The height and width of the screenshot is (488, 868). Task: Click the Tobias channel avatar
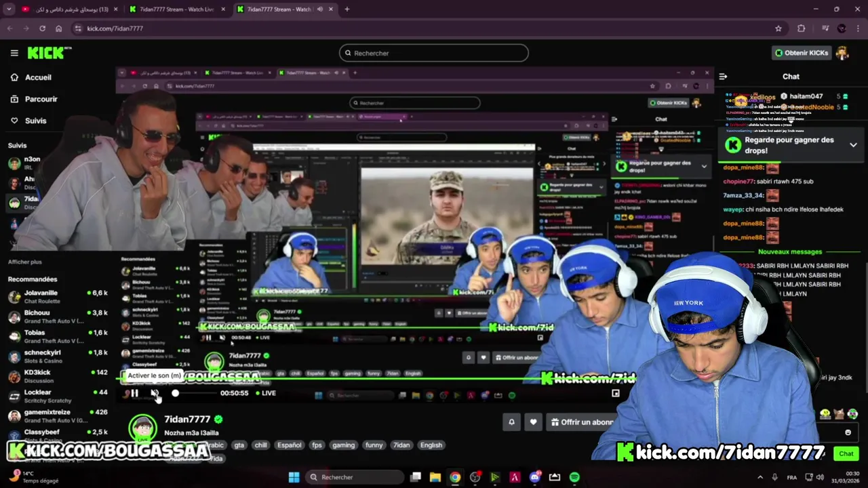point(14,337)
